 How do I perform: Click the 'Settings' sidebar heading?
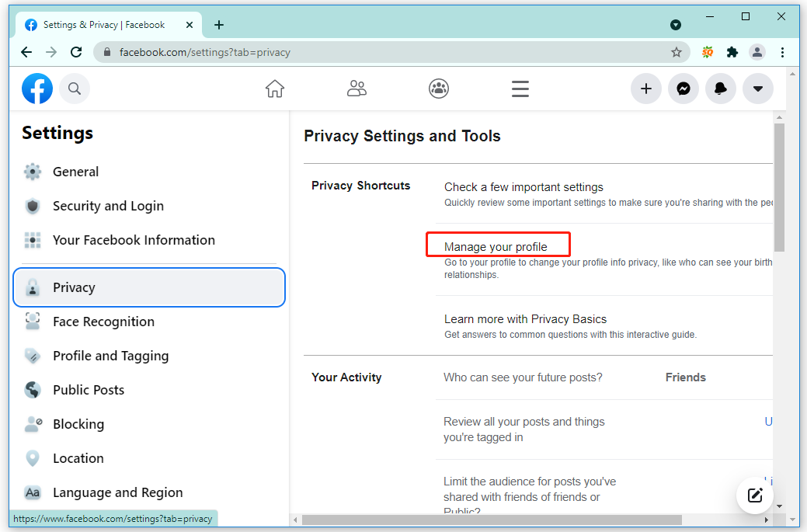[57, 134]
